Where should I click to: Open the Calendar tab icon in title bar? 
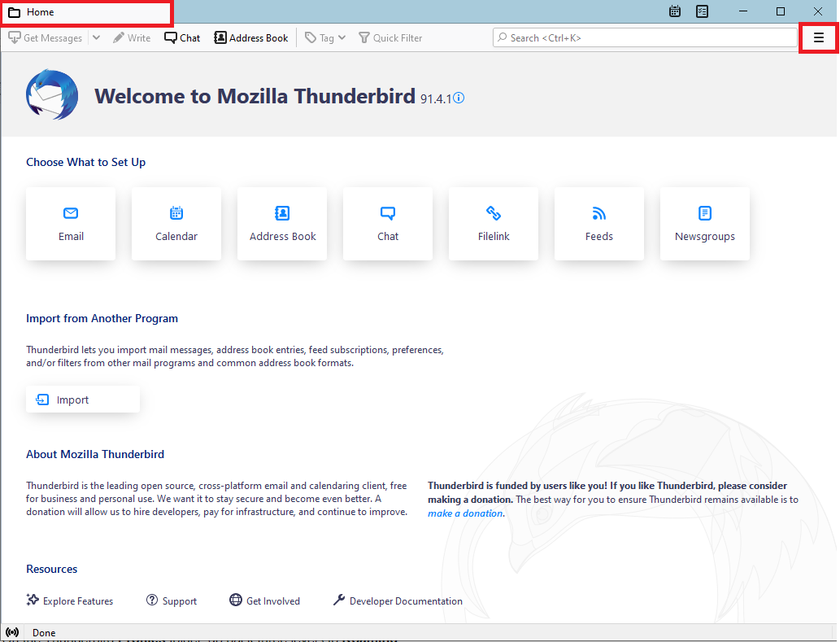click(x=675, y=11)
